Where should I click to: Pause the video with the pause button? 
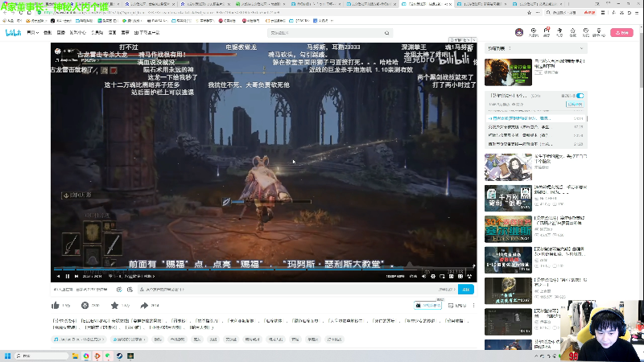click(x=68, y=276)
